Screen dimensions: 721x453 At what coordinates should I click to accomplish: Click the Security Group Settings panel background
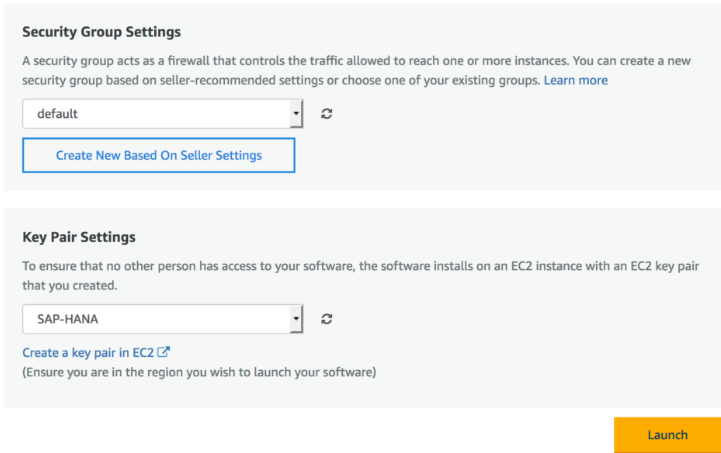pyautogui.click(x=506, y=147)
